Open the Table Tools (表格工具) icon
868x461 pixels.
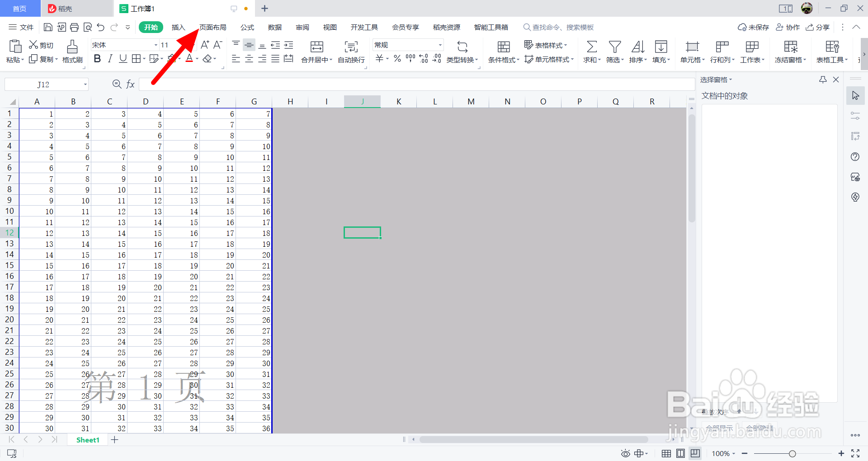coord(832,47)
